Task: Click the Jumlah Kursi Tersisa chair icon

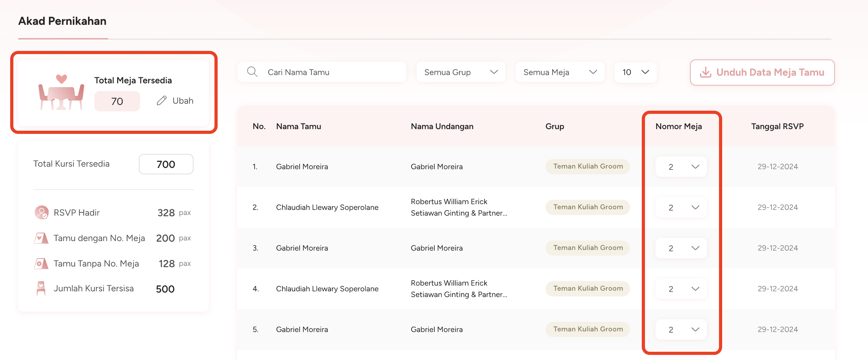Action: pyautogui.click(x=41, y=289)
